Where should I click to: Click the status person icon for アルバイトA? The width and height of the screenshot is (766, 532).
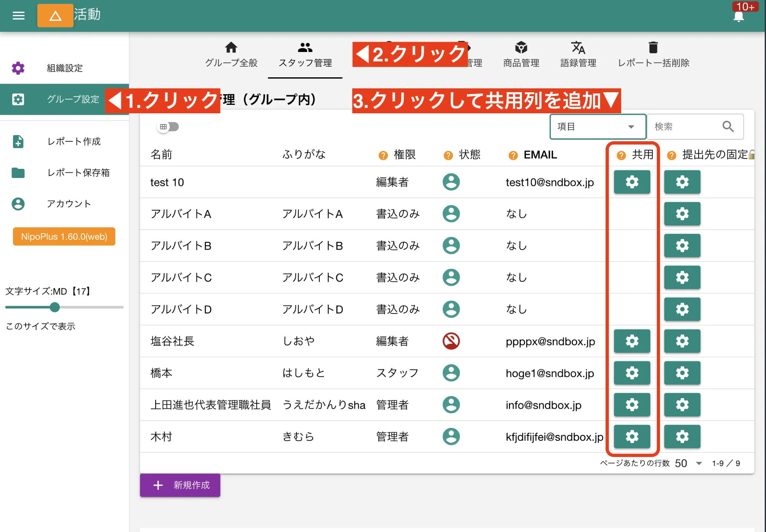pos(451,214)
